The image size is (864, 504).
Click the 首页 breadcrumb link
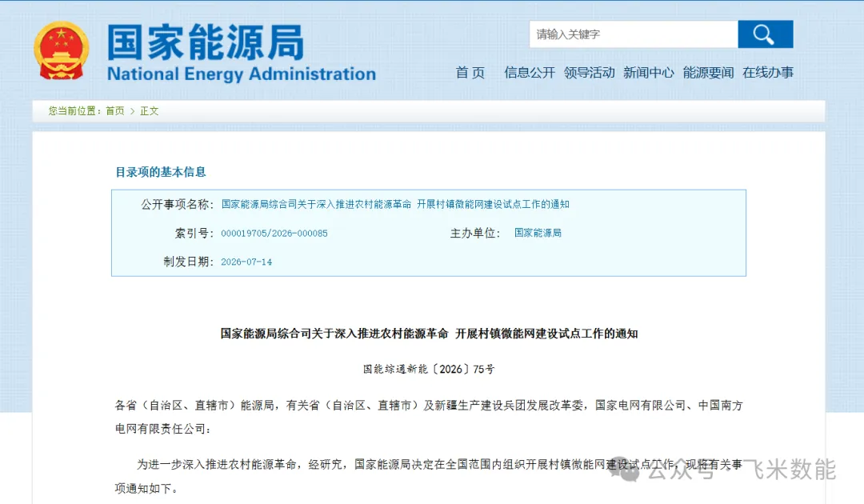[115, 111]
